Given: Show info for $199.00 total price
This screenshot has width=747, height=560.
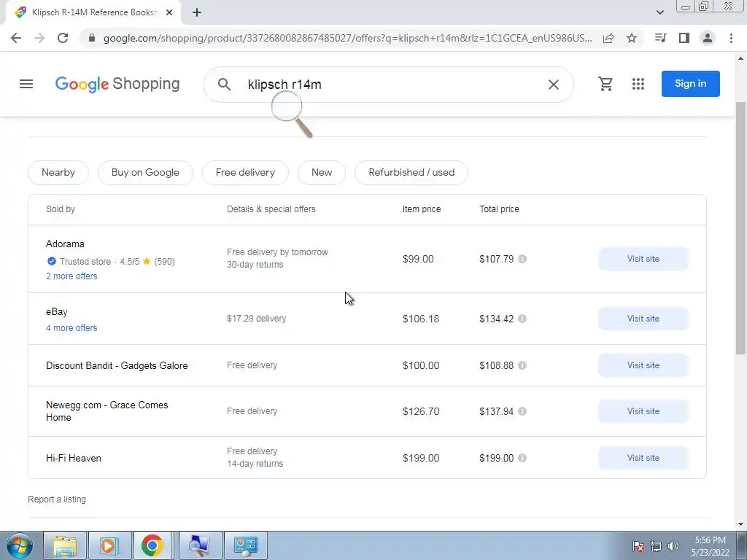Looking at the screenshot, I should 522,458.
